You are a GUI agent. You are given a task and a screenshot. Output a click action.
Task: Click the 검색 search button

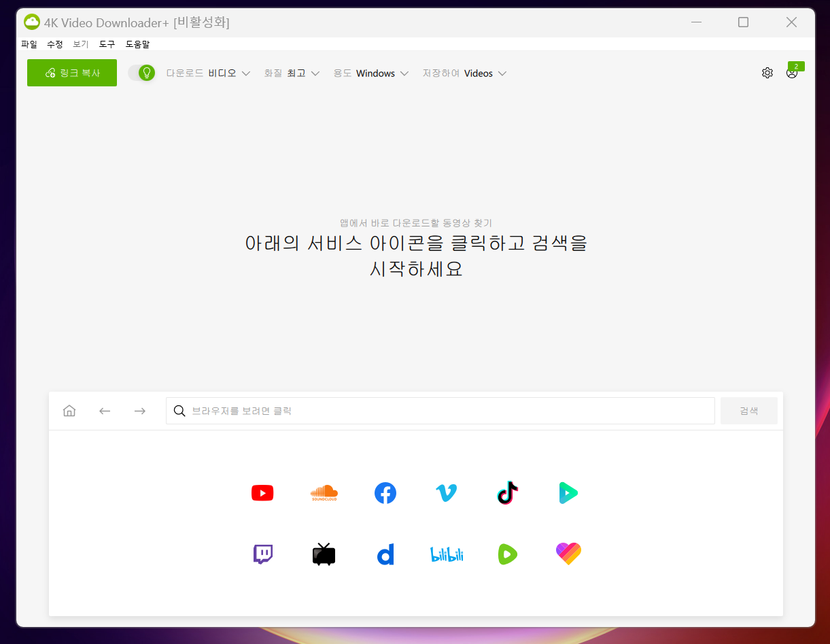pos(749,411)
